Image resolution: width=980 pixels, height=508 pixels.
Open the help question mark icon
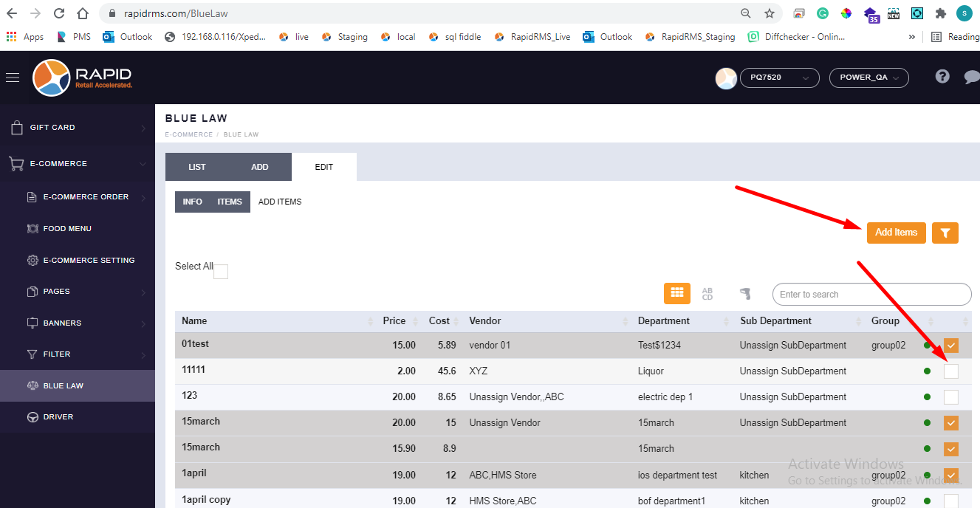[x=942, y=77]
